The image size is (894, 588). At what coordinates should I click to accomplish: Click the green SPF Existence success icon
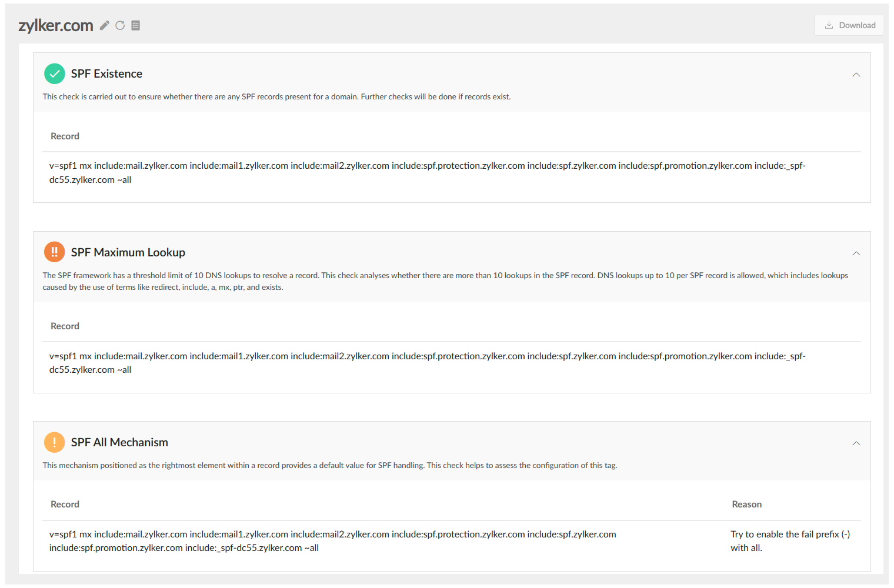tap(54, 73)
